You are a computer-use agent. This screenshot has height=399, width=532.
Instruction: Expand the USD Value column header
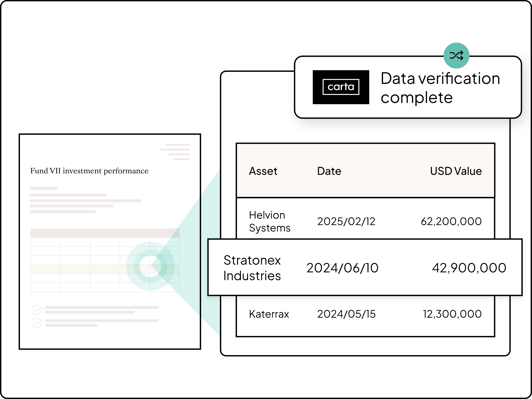click(456, 171)
